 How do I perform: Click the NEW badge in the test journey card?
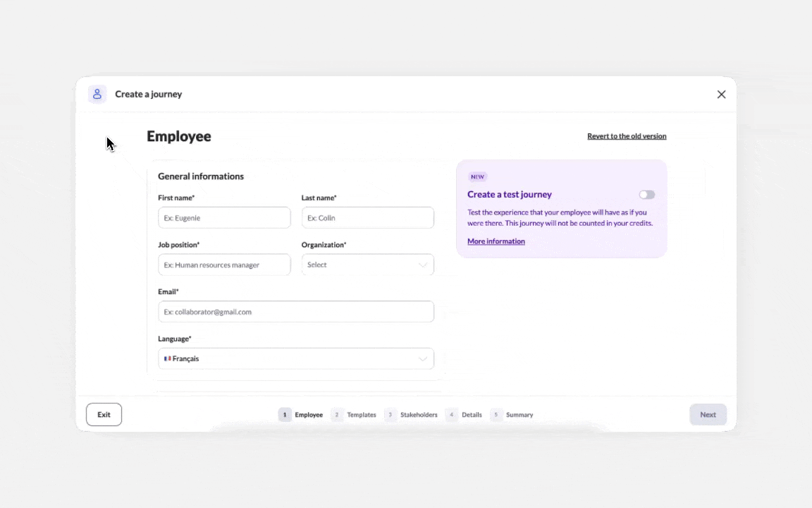(477, 177)
